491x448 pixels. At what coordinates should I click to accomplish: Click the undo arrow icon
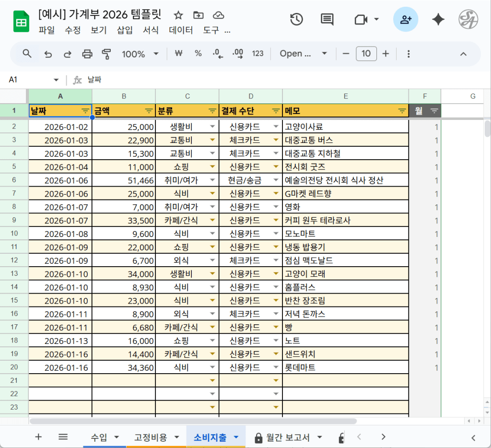[x=48, y=54]
